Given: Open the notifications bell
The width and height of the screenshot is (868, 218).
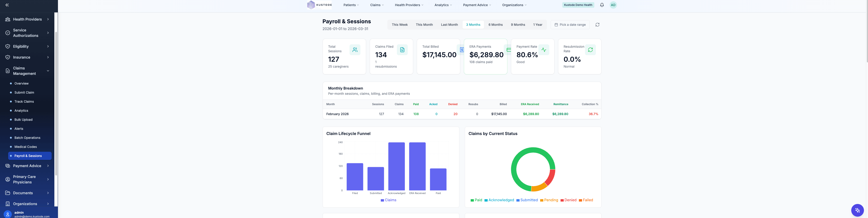Looking at the screenshot, I should 602,5.
